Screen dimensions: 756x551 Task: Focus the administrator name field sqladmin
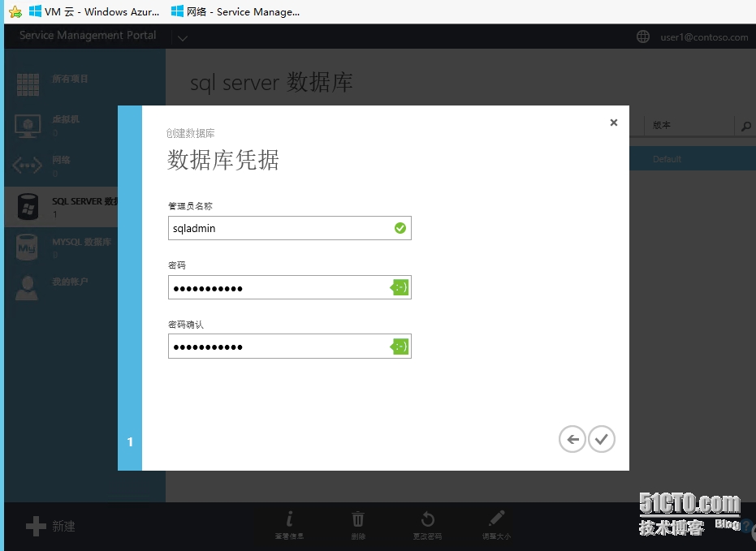[289, 228]
